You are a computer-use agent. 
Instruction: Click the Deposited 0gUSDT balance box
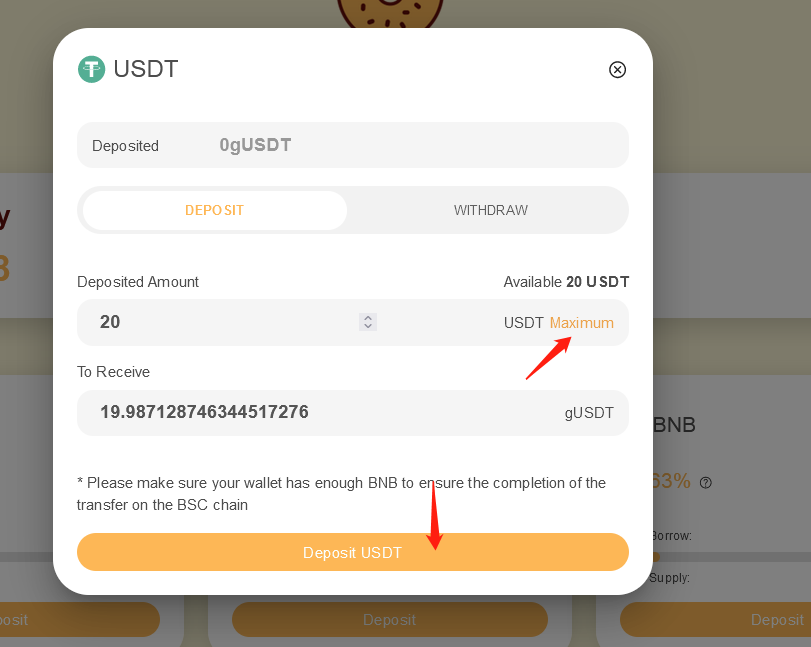pos(353,145)
